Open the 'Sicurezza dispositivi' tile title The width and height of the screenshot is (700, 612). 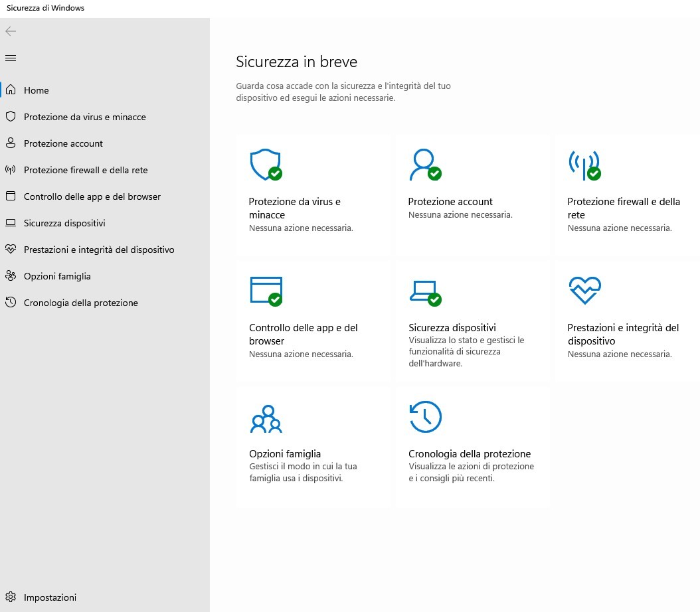click(x=452, y=328)
